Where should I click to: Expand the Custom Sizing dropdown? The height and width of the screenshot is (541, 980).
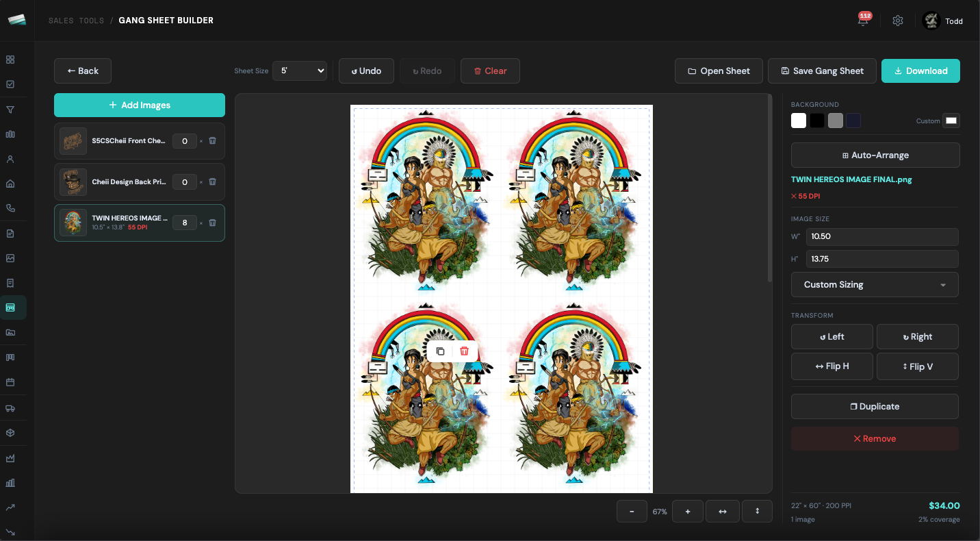pyautogui.click(x=875, y=284)
